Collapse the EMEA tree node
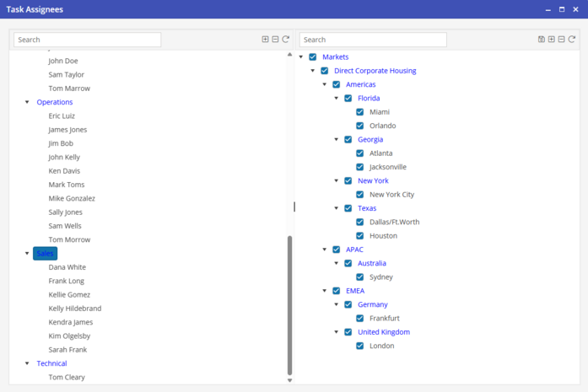 pyautogui.click(x=325, y=292)
